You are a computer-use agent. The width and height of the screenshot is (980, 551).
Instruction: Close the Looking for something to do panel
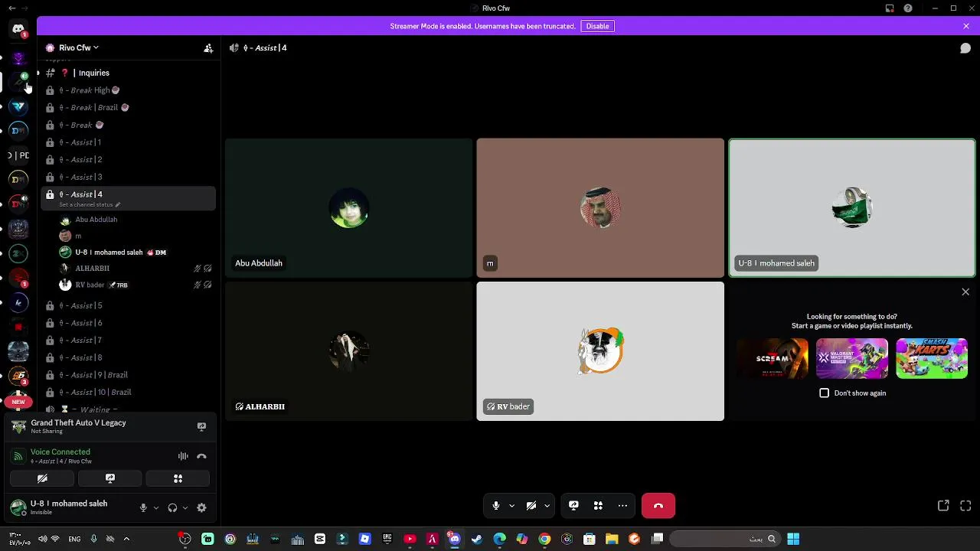pyautogui.click(x=965, y=292)
